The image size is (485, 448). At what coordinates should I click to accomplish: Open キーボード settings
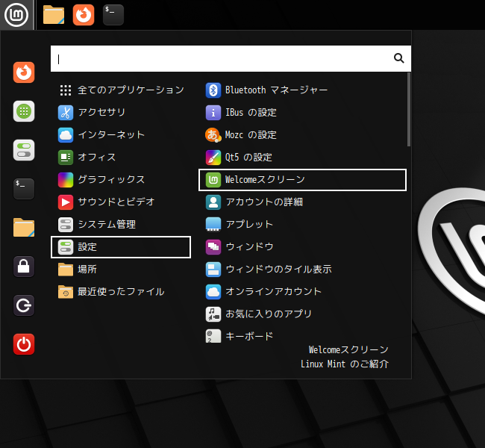pos(302,335)
